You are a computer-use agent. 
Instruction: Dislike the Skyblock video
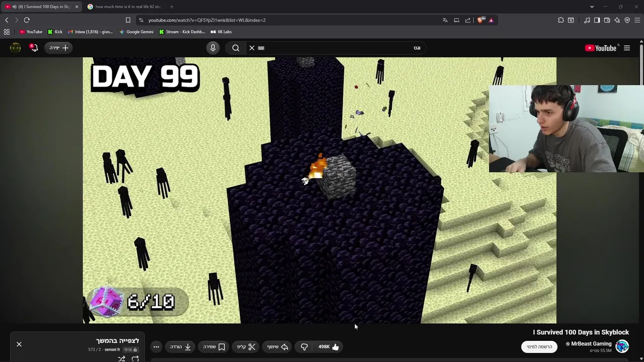point(304,346)
